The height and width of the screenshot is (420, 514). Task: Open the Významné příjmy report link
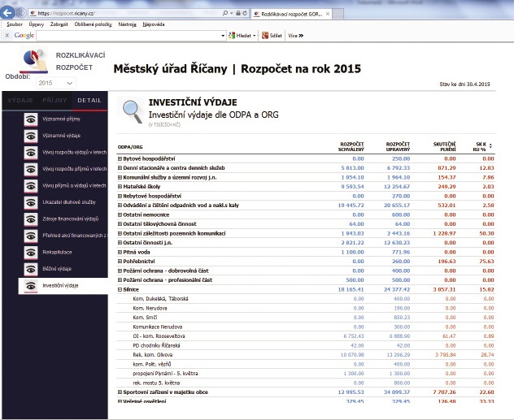click(x=61, y=119)
